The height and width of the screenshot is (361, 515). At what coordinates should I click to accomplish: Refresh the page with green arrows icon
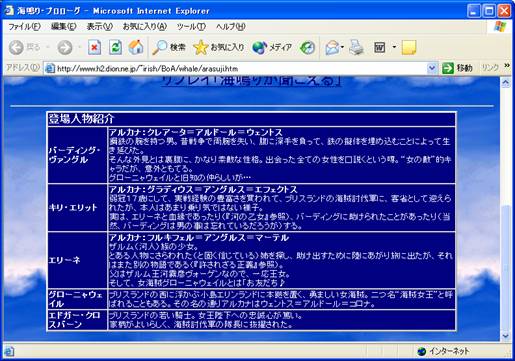pos(115,48)
